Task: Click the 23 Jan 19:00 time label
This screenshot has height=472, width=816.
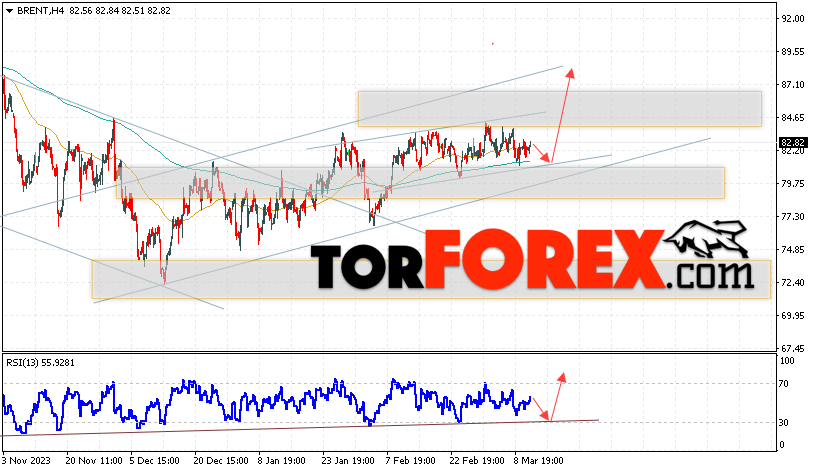Action: [348, 461]
